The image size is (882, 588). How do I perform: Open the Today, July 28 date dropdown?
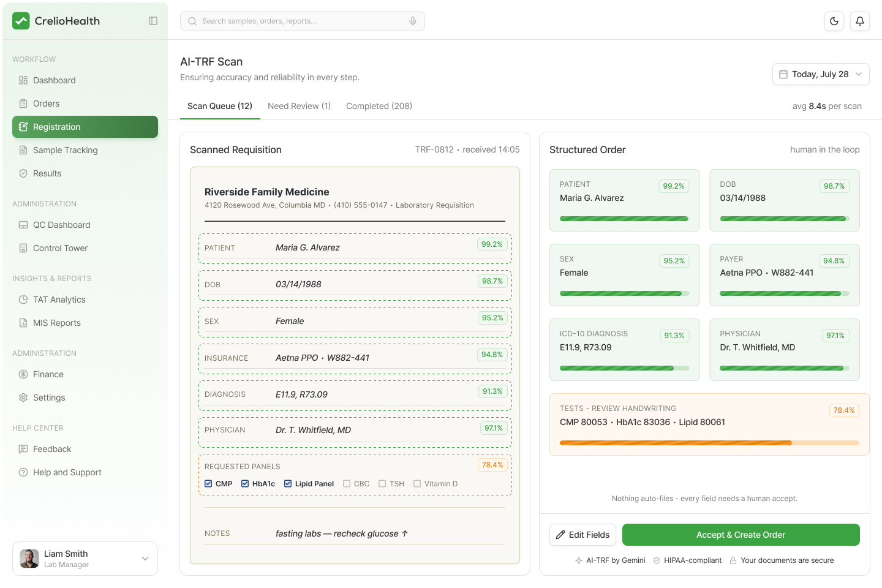(x=821, y=74)
